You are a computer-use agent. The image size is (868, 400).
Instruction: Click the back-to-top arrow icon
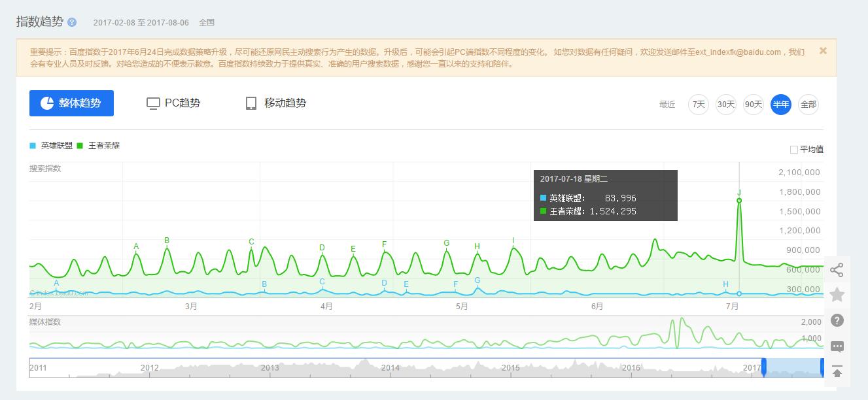point(837,371)
